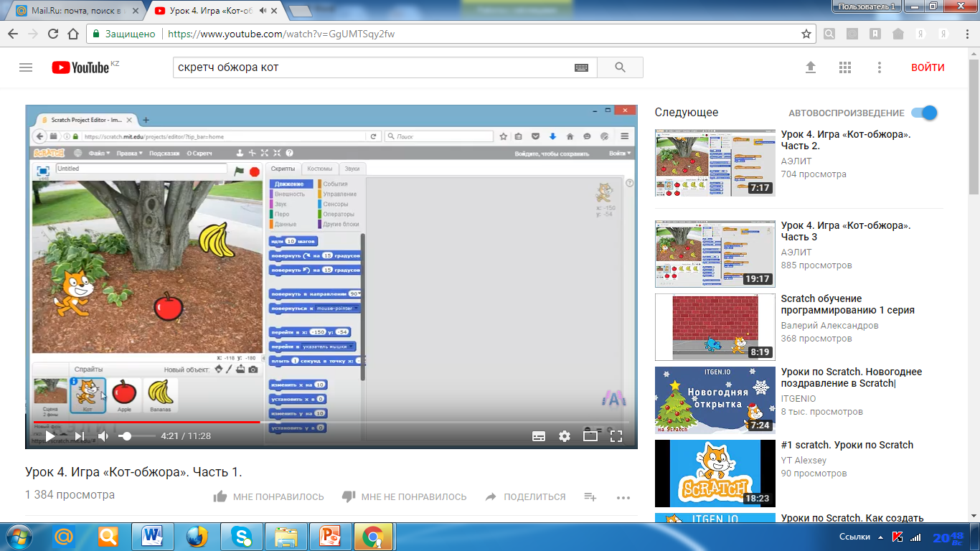Open PowerPoint from the taskbar
The image size is (980, 551).
coord(329,537)
